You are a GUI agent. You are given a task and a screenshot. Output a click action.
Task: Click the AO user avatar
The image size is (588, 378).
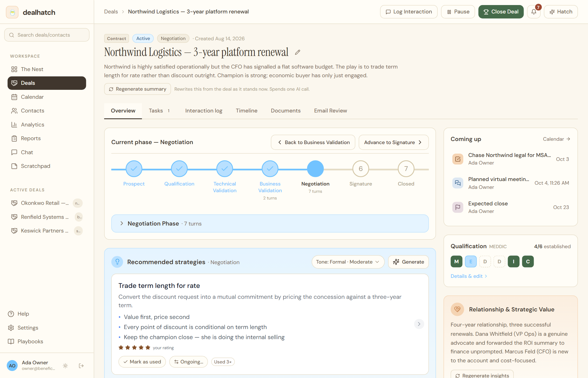click(12, 366)
